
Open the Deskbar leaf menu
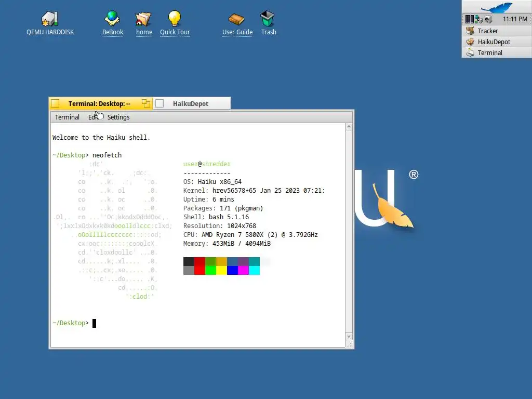point(497,7)
